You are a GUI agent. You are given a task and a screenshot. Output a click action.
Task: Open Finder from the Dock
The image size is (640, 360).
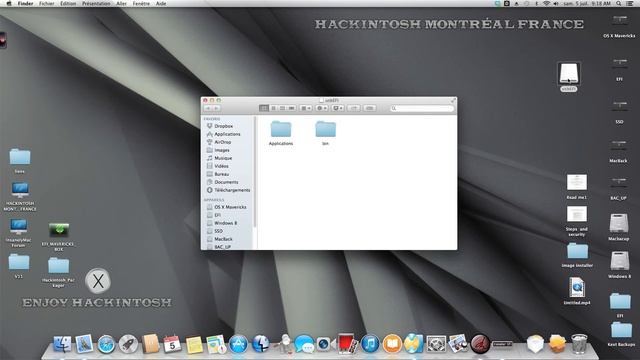[x=62, y=344]
